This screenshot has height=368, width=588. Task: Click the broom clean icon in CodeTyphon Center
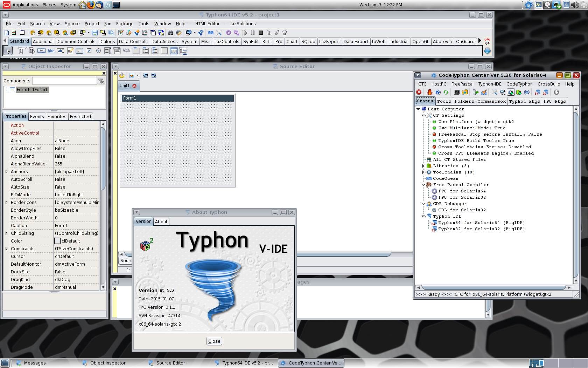click(x=484, y=92)
